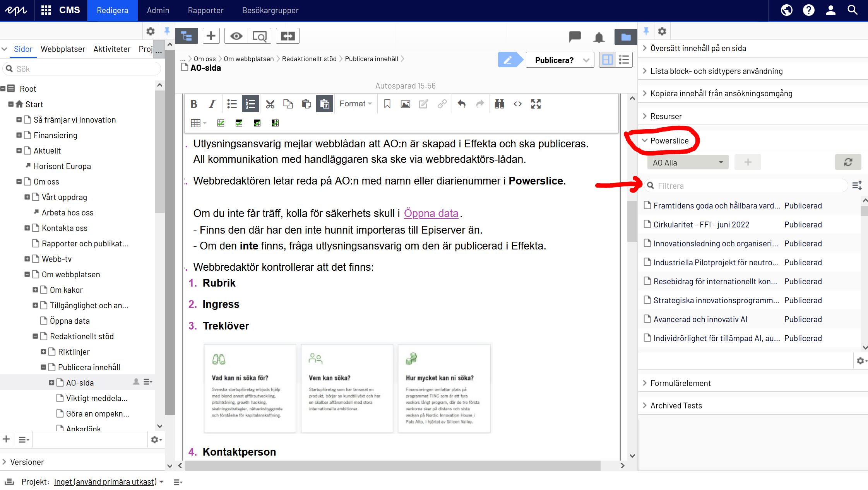
Task: Open the Format dropdown menu
Action: click(355, 104)
